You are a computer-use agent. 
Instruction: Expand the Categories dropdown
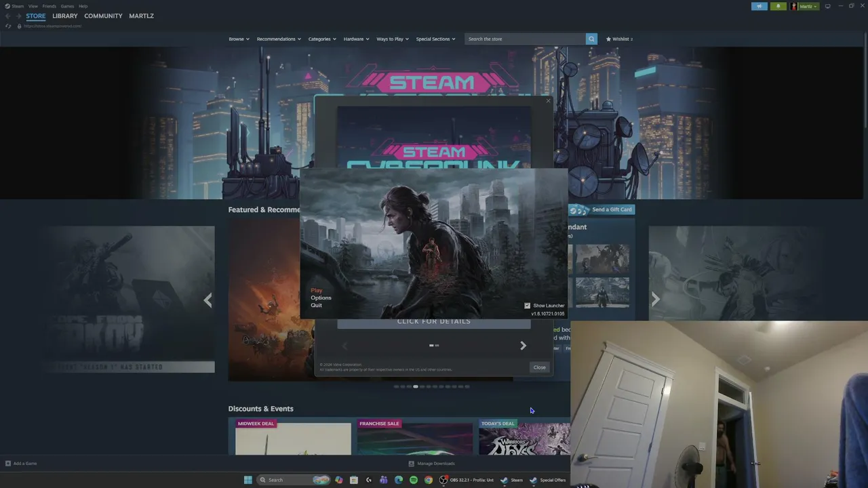coord(322,39)
